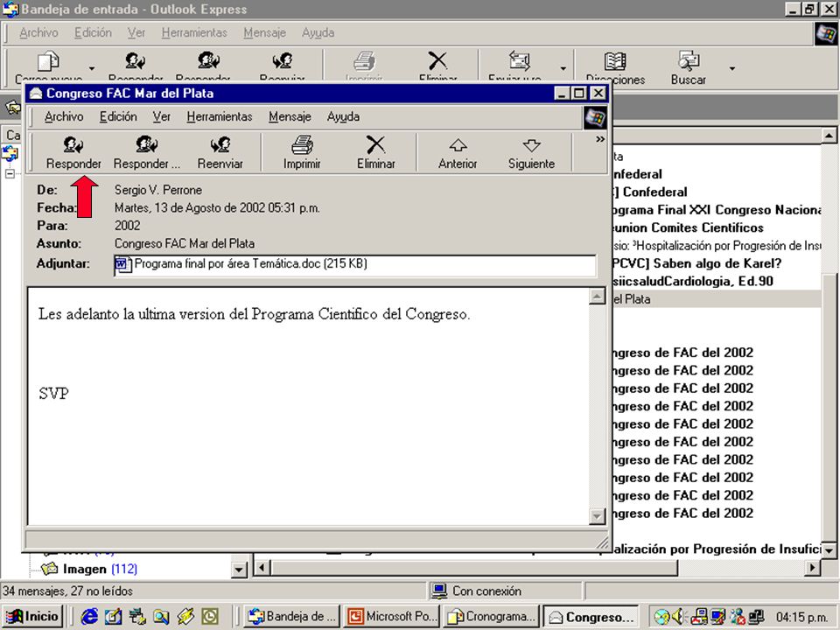Open Edición menu in message window
840x630 pixels.
tap(118, 116)
